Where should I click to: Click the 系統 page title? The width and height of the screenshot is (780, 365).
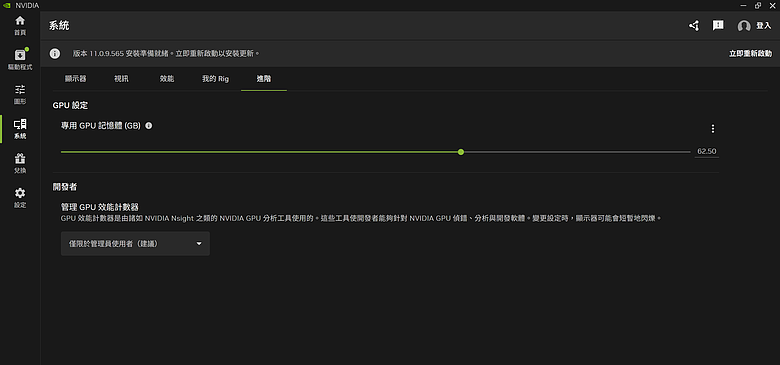point(59,26)
